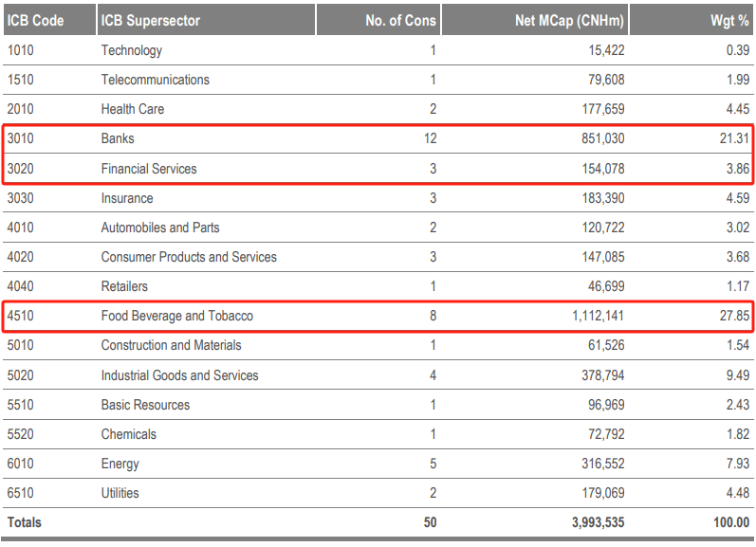Select Consumer Products and Services cell

(x=189, y=257)
